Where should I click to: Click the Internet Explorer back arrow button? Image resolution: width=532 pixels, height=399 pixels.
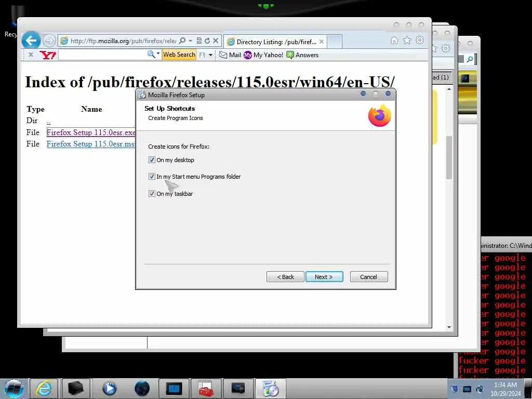31,41
